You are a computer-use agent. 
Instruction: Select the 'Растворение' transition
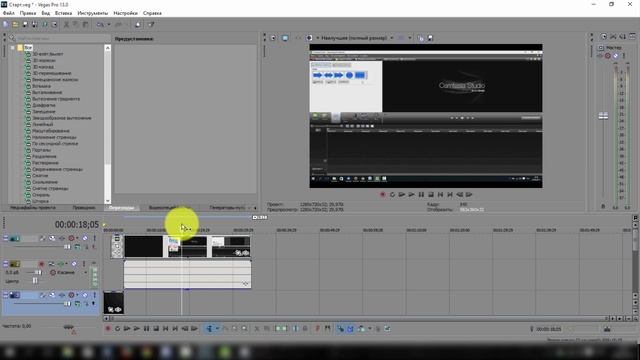coord(45,163)
